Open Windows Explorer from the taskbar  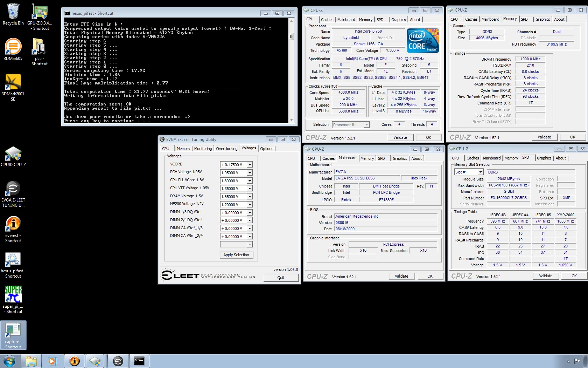click(x=31, y=361)
